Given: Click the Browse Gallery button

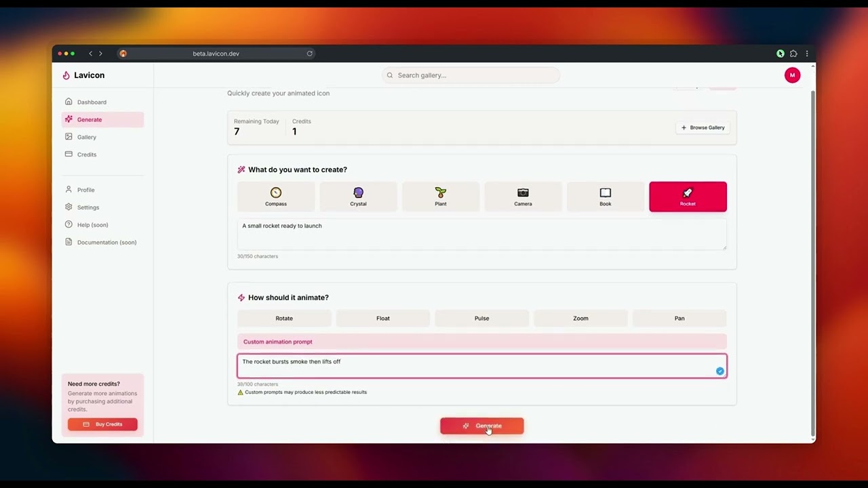Looking at the screenshot, I should click(x=703, y=127).
